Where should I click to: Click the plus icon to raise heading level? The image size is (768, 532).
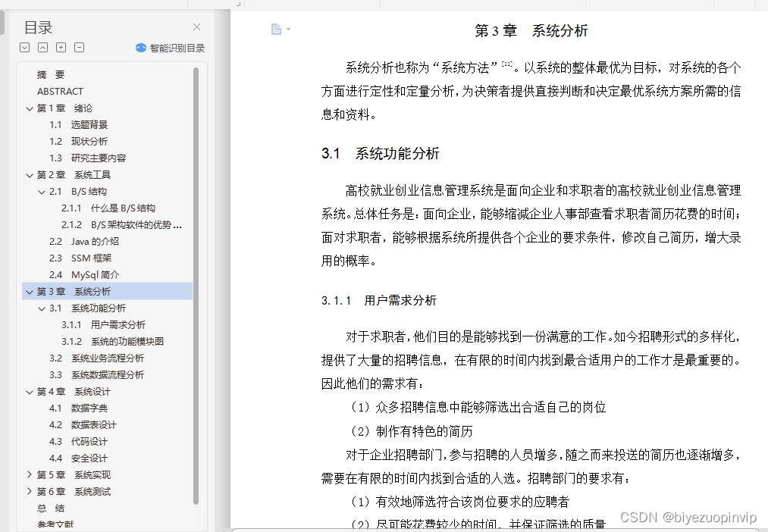tap(61, 48)
